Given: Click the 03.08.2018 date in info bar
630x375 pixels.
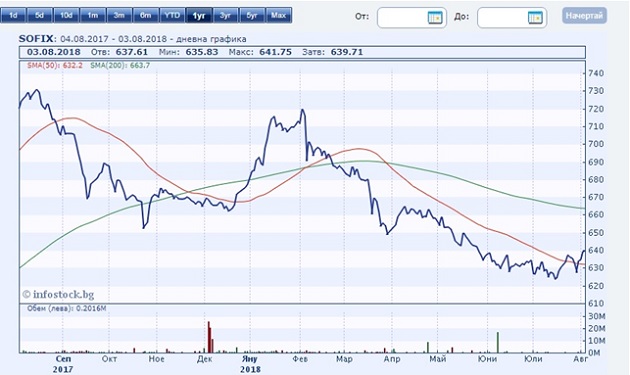Looking at the screenshot, I should point(53,52).
